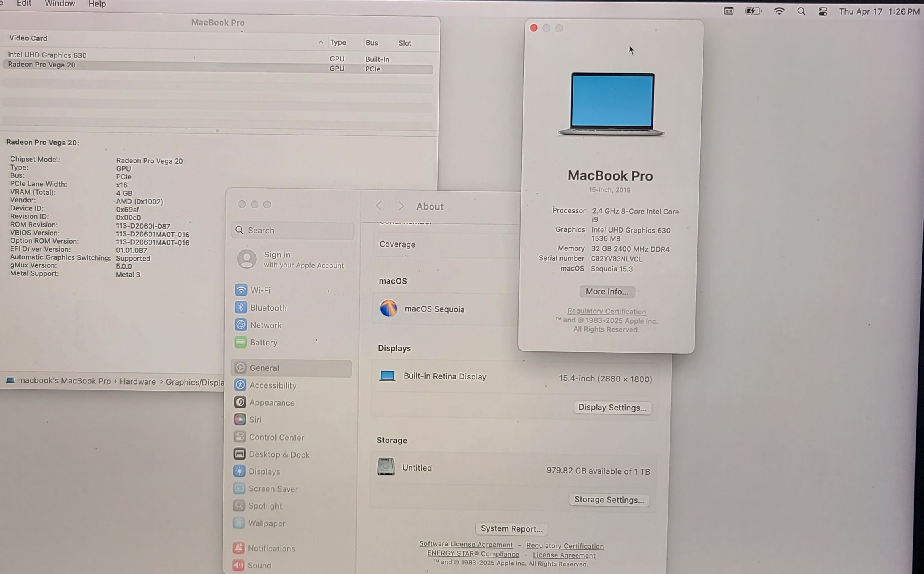This screenshot has height=574, width=924.
Task: Open Battery settings in sidebar
Action: 263,343
